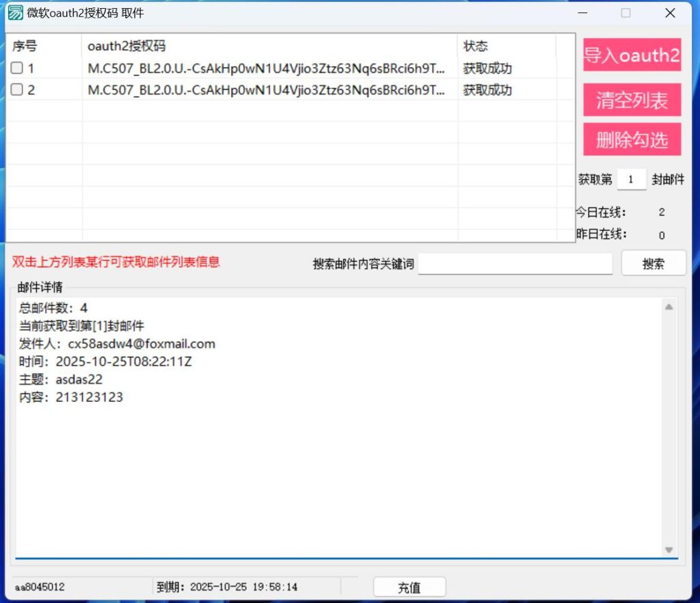Minimize the application window
This screenshot has height=603, width=700.
[x=582, y=13]
